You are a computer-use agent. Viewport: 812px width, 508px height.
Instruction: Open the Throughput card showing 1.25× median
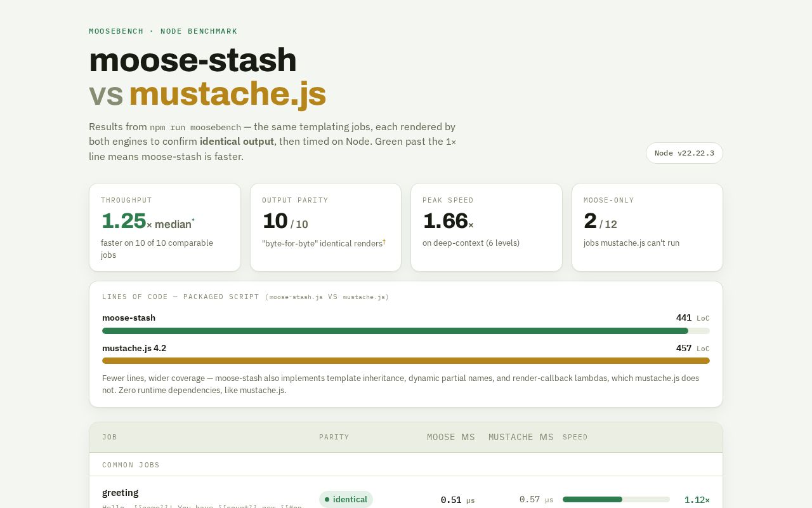165,227
